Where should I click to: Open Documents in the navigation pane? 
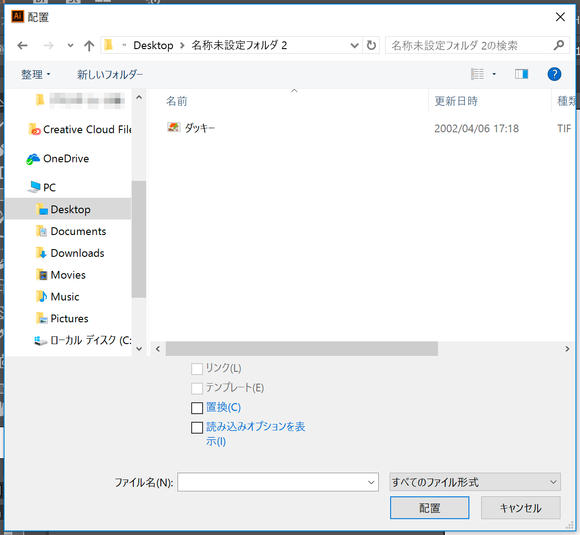[x=71, y=231]
